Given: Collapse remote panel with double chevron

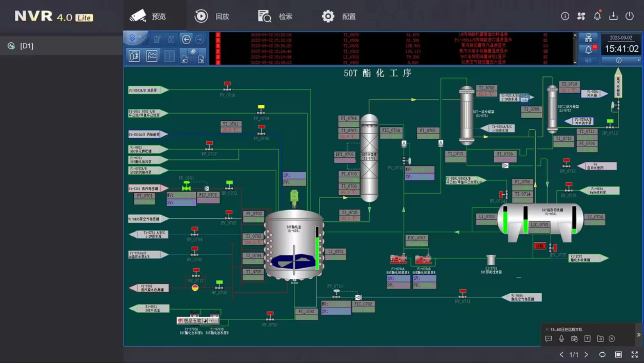Looking at the screenshot, I should click(x=639, y=335).
